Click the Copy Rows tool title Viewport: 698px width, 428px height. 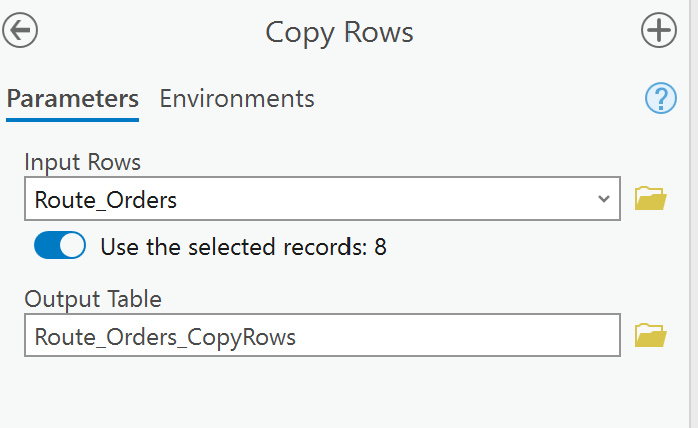[339, 32]
